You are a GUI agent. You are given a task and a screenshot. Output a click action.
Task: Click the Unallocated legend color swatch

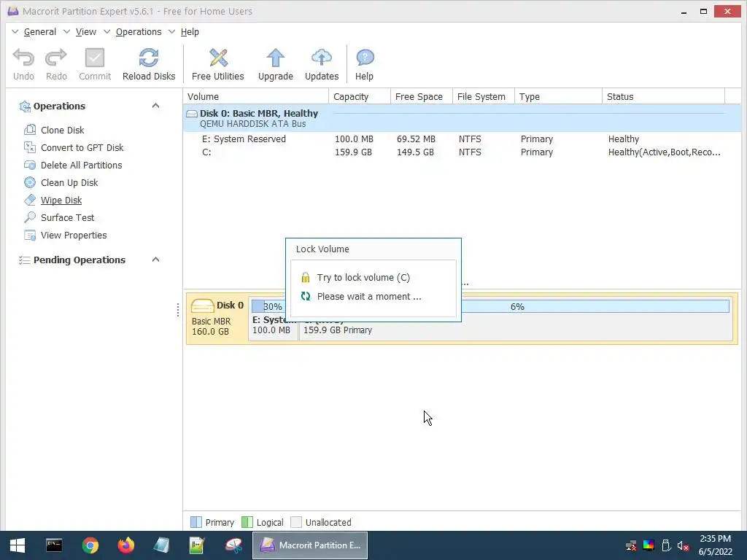[296, 522]
